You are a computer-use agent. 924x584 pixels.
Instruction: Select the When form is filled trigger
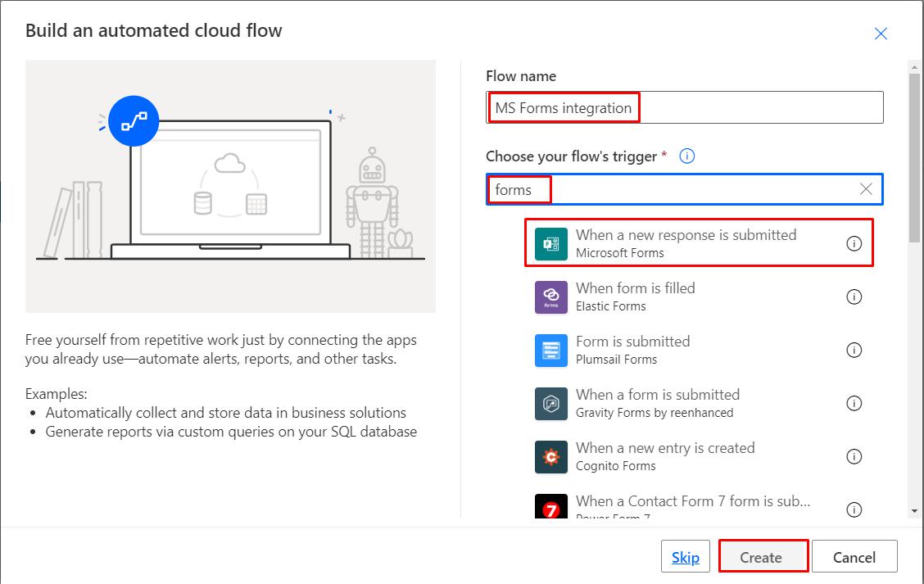(x=696, y=297)
